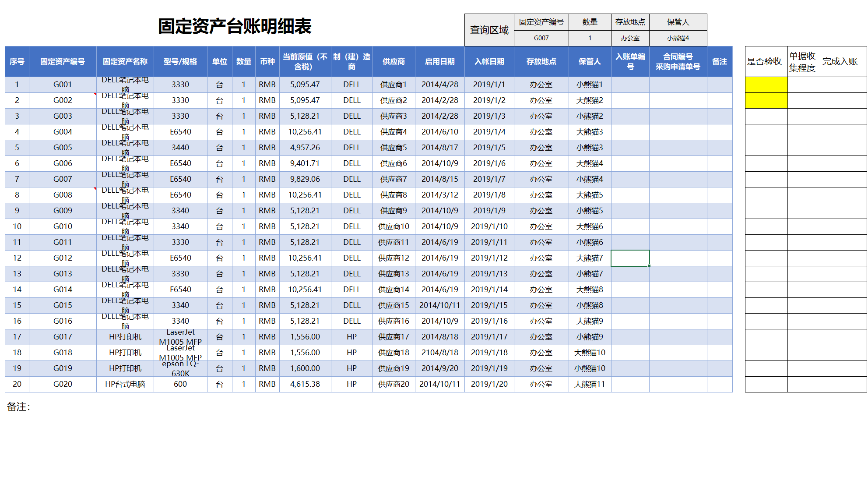
Task: Click value cell 9,829.06
Action: click(x=305, y=179)
